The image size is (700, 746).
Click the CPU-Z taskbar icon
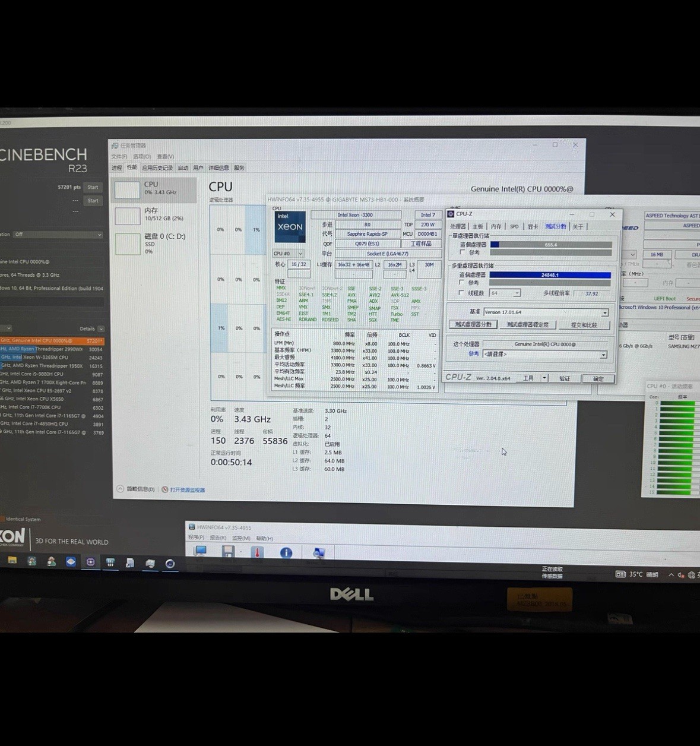point(90,562)
